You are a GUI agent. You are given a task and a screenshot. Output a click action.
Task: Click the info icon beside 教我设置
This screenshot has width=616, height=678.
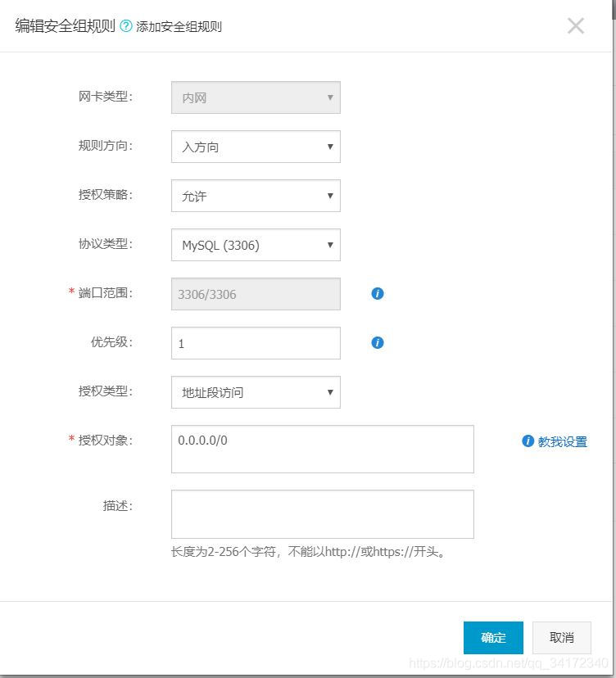(528, 441)
